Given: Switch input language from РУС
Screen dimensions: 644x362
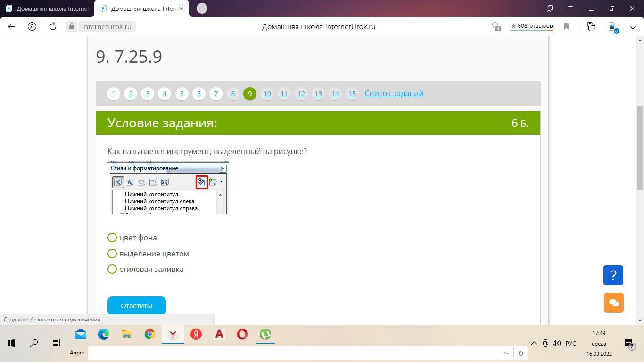Looking at the screenshot, I should [x=571, y=343].
